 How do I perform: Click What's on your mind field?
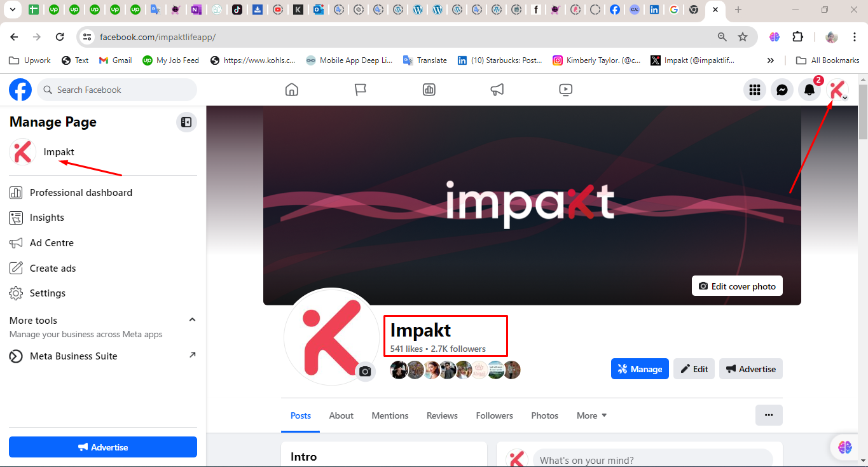tap(652, 460)
